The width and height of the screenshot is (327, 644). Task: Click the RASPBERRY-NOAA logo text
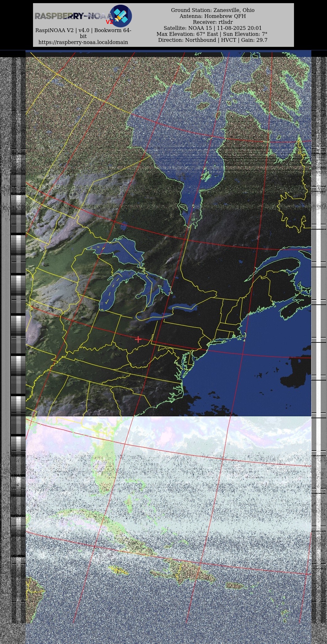click(73, 16)
